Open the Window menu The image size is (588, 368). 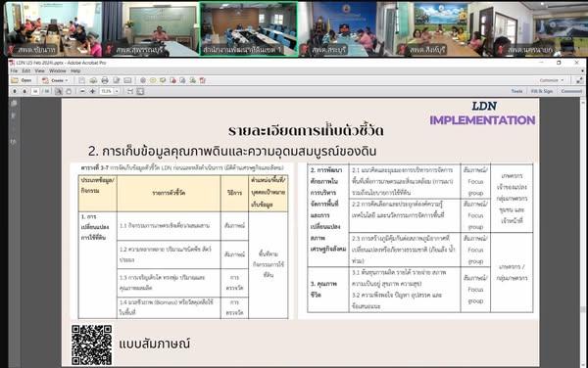tap(58, 70)
